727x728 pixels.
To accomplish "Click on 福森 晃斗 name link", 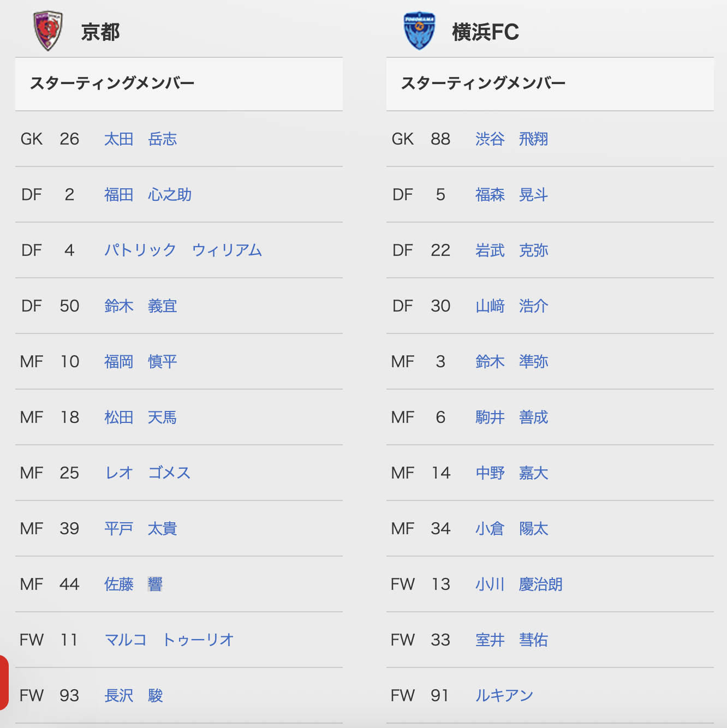I will pos(511,195).
